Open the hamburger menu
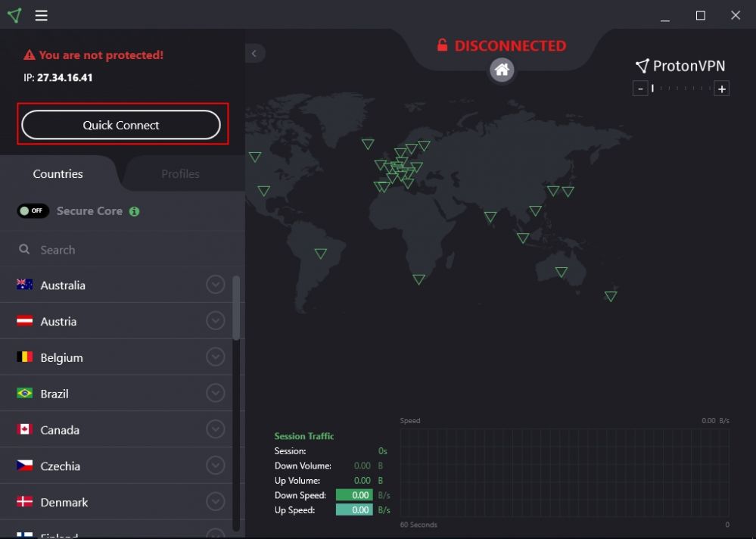The height and width of the screenshot is (539, 756). coord(42,16)
